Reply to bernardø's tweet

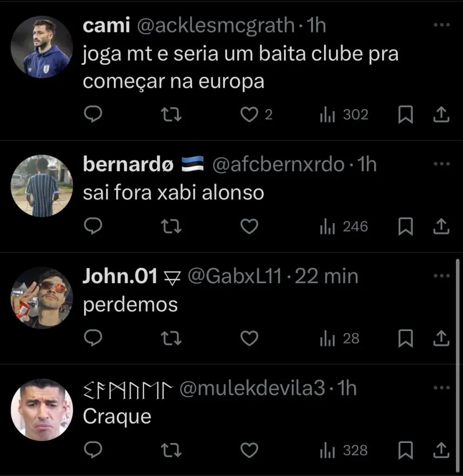93,227
